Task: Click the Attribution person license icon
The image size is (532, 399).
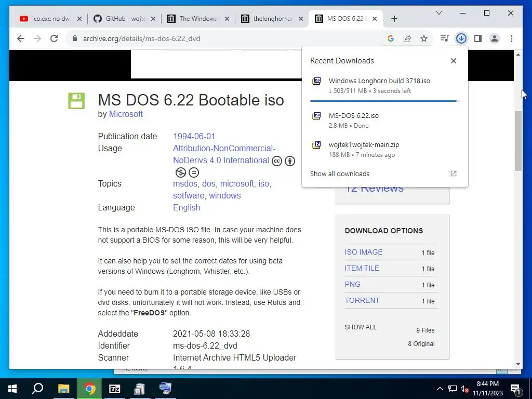Action: coord(290,161)
